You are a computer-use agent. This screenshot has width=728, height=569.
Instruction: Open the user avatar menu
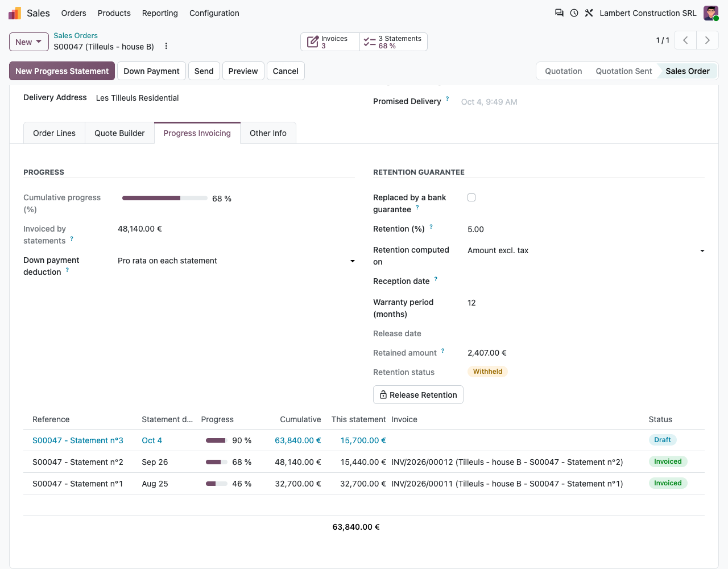coord(711,13)
